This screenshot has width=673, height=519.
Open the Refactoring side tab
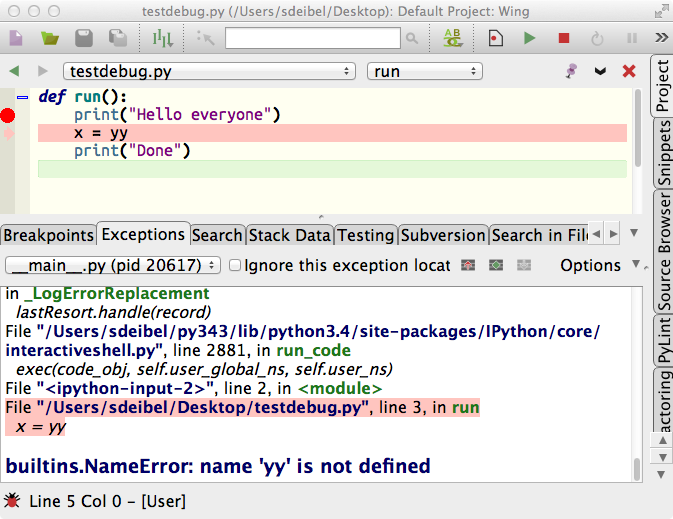pos(663,400)
